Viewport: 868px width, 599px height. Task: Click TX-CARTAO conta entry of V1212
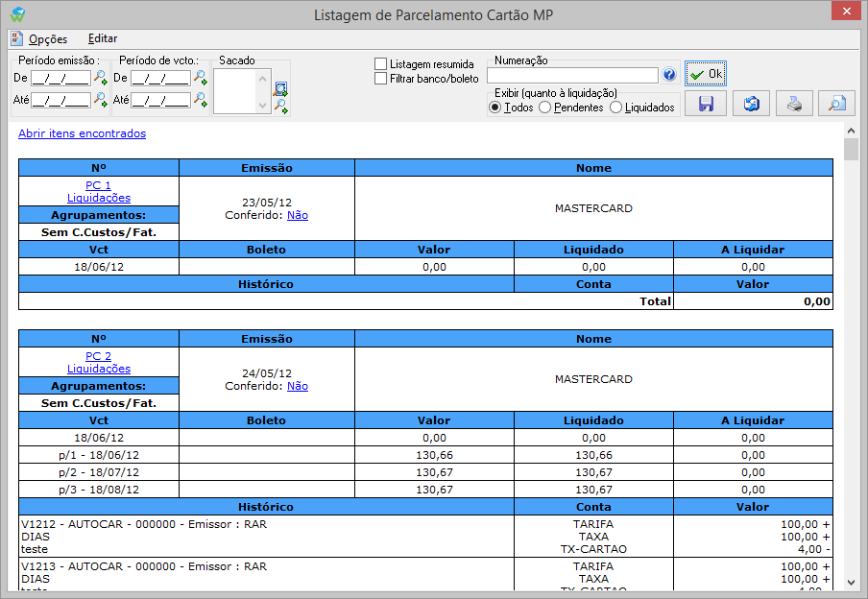tap(593, 549)
